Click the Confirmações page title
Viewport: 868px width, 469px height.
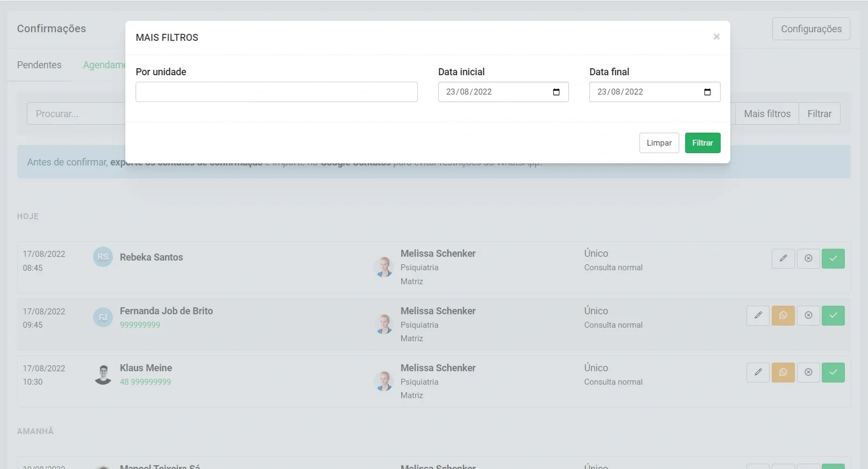(52, 28)
